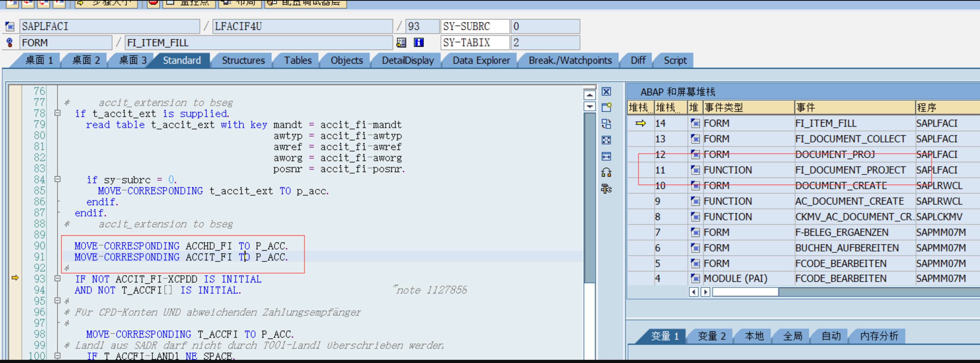Click source icon in stack row 5
Screen dimensions: 980x363
[x=695, y=264]
